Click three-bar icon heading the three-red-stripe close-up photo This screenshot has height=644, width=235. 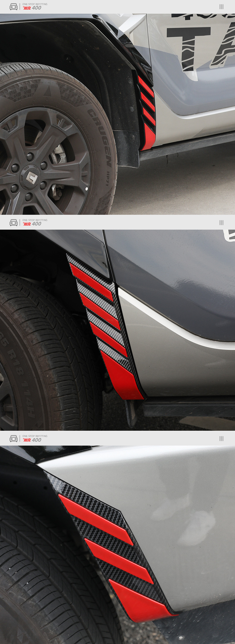coord(221,438)
